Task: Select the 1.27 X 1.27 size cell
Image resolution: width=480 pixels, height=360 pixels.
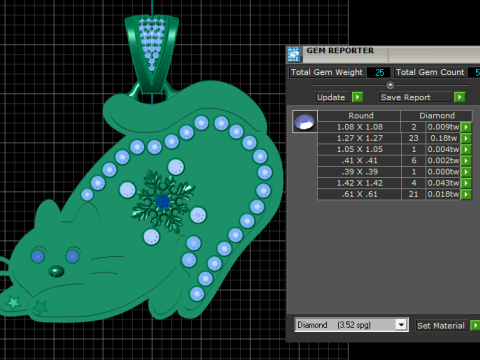Action: click(x=359, y=138)
